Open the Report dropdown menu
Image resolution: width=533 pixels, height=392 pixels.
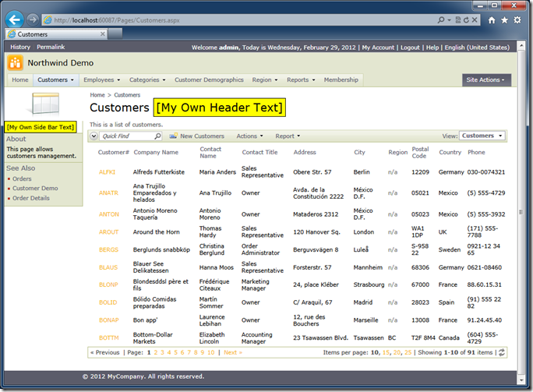pos(288,136)
